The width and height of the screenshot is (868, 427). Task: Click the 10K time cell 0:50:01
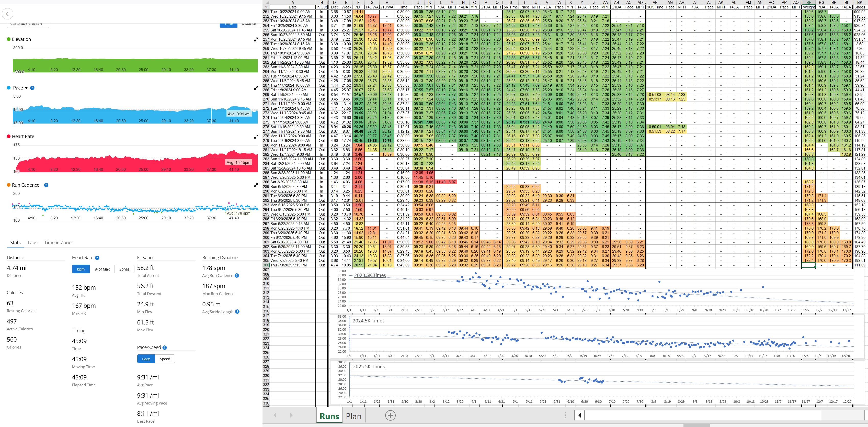[x=655, y=127]
